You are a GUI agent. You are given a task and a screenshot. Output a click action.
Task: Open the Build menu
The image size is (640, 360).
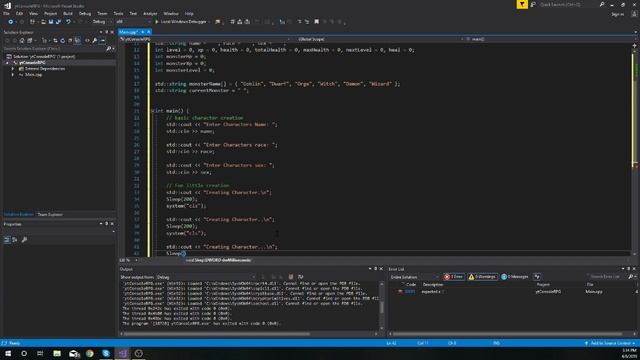tap(68, 13)
